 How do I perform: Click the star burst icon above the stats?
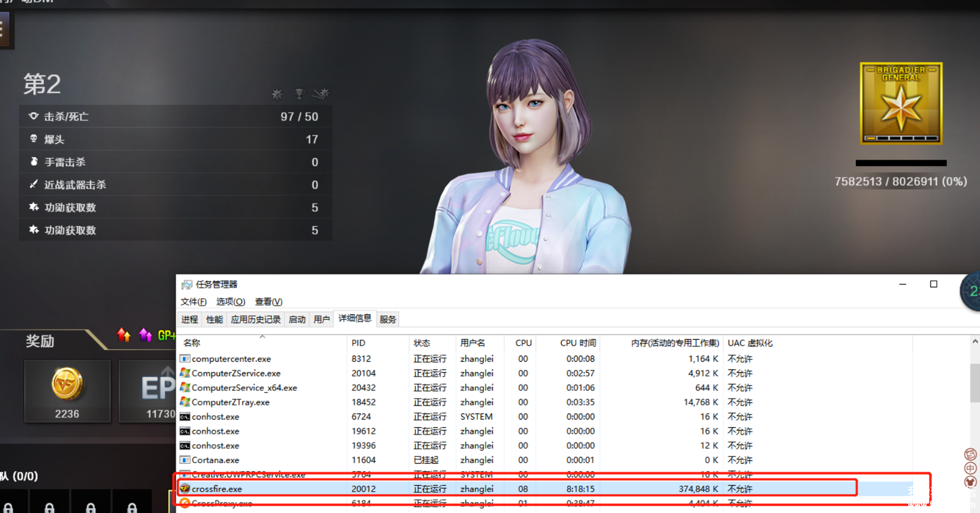coord(277,94)
